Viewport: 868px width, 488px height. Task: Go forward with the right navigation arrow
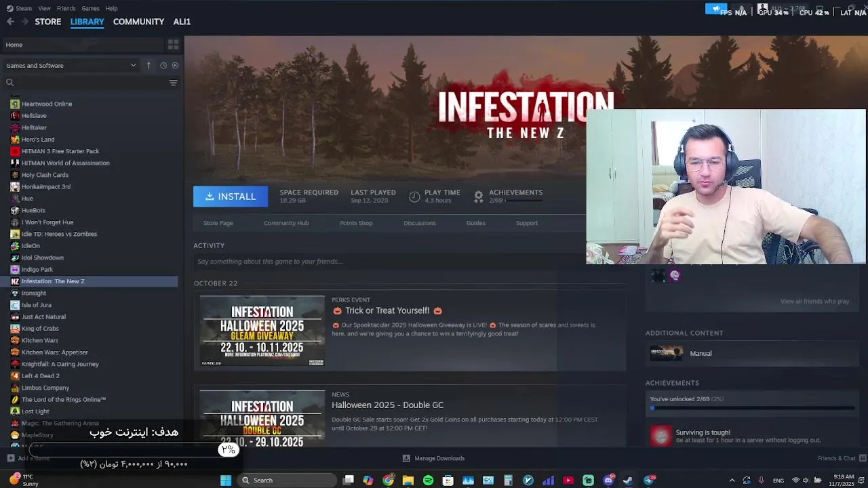point(25,22)
